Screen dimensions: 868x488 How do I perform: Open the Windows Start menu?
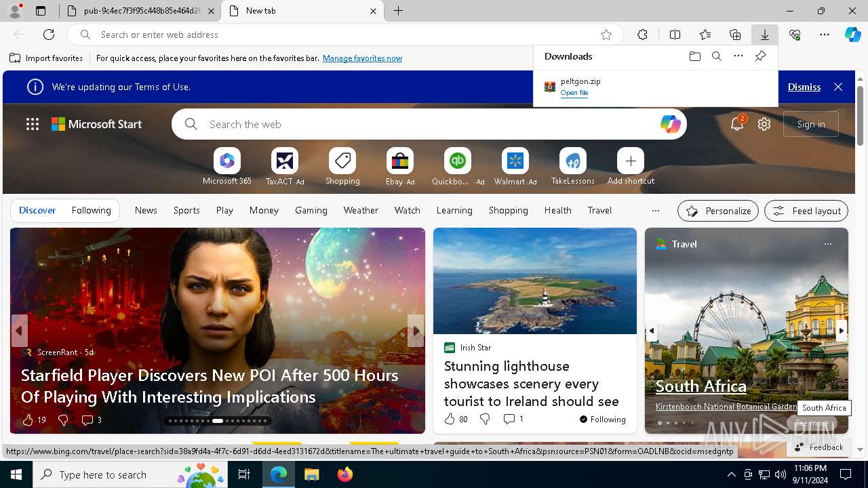pyautogui.click(x=16, y=474)
